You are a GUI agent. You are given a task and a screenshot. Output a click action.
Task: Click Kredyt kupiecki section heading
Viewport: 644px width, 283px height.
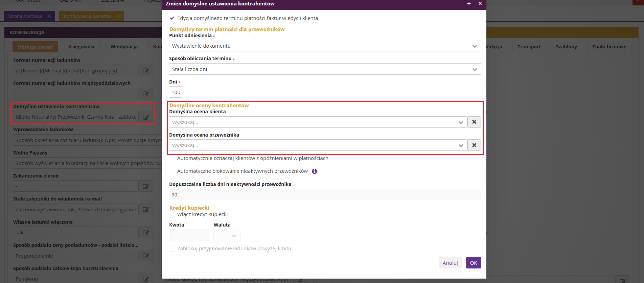pos(189,208)
